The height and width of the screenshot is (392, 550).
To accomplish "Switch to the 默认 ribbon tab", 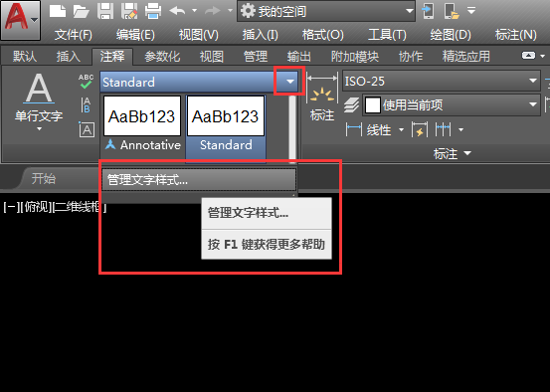I will tap(25, 56).
